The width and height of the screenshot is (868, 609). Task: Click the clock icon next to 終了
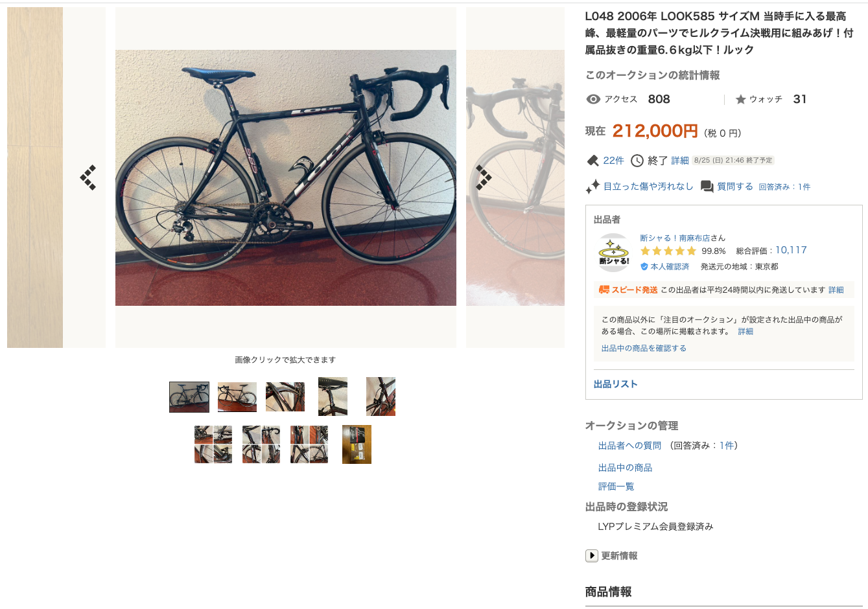[x=637, y=161]
